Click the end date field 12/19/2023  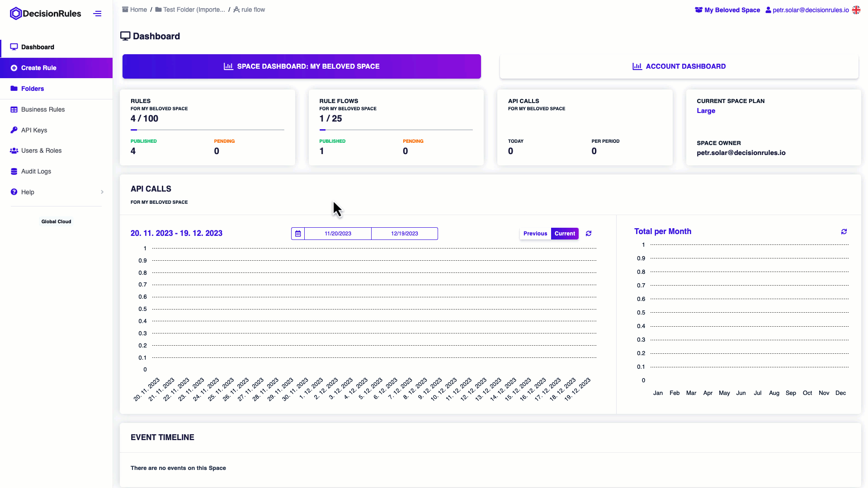coord(405,234)
